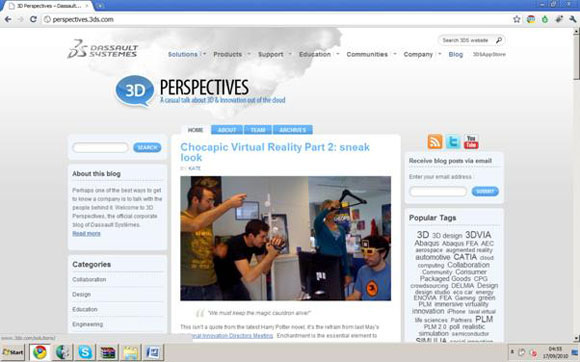The width and height of the screenshot is (580, 362).
Task: Switch to the ARCHIVES tab
Action: click(x=293, y=130)
